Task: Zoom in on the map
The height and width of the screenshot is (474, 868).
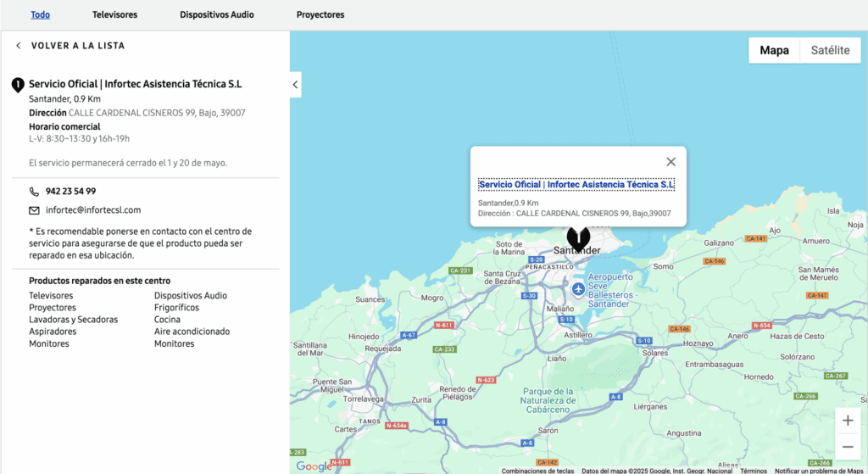Action: pyautogui.click(x=848, y=421)
